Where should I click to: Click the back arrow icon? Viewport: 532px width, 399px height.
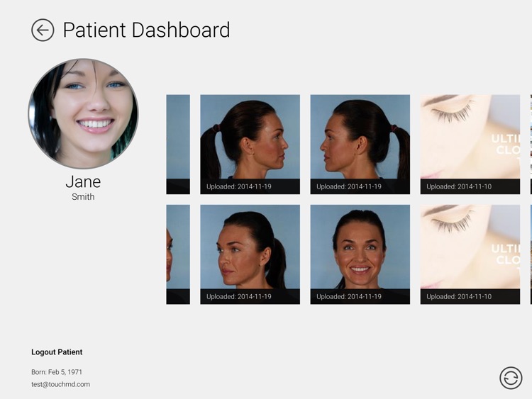click(43, 30)
